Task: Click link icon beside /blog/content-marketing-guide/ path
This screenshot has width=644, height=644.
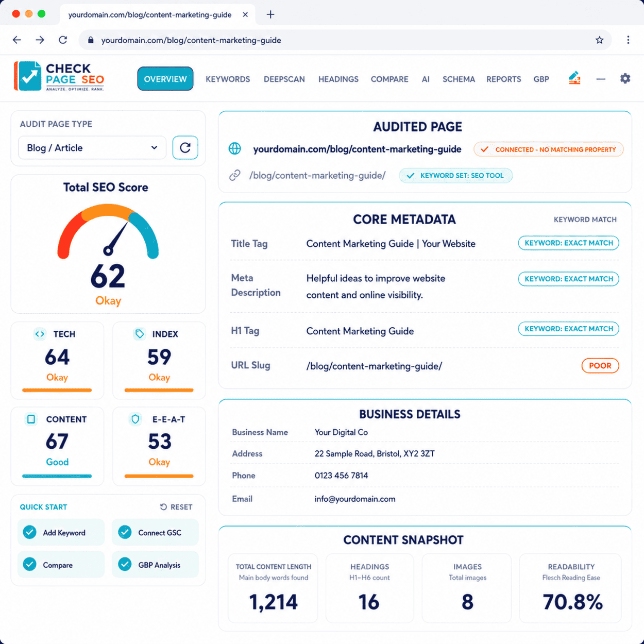Action: (x=234, y=175)
